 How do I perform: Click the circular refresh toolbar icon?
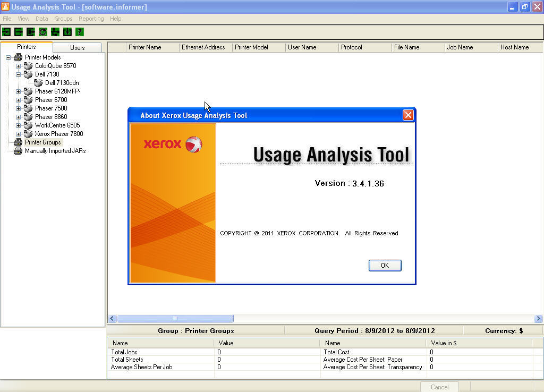click(x=42, y=32)
